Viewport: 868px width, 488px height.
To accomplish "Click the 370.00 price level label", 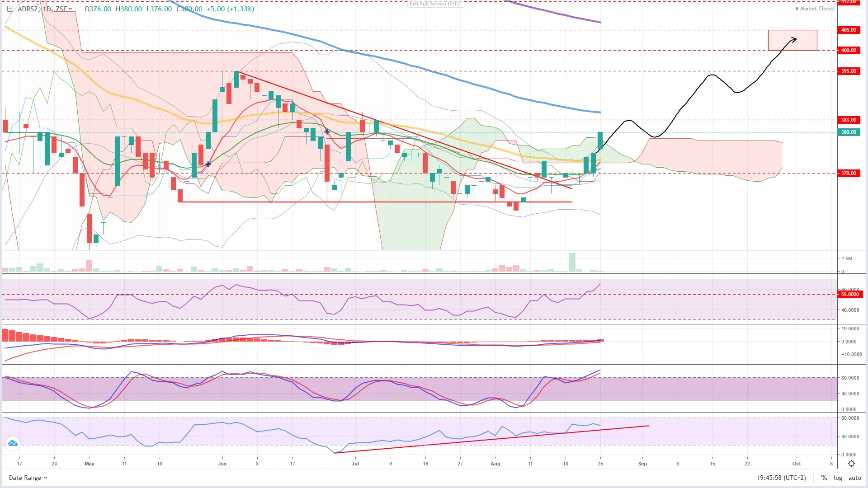I will click(x=849, y=173).
